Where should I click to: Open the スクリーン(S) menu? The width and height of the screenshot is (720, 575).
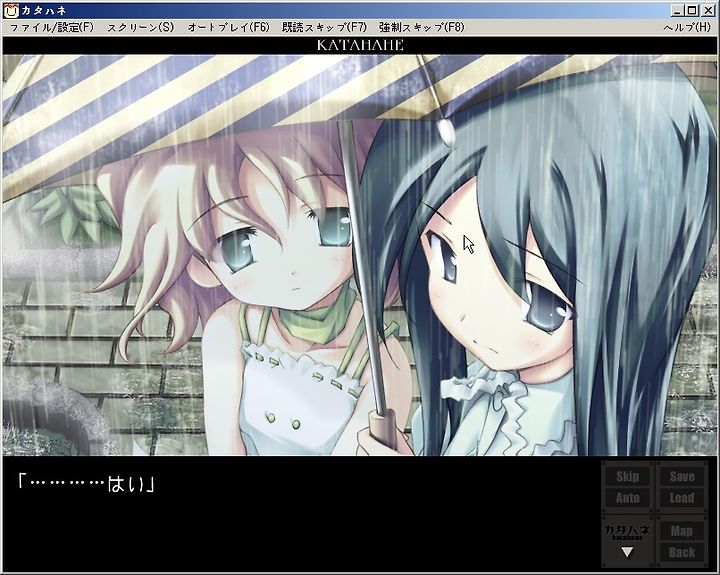tap(141, 28)
